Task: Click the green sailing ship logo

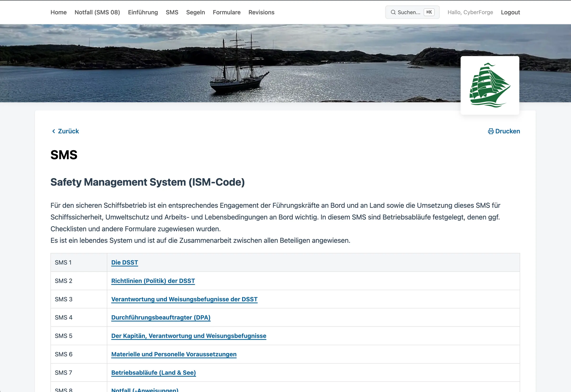Action: pos(490,85)
